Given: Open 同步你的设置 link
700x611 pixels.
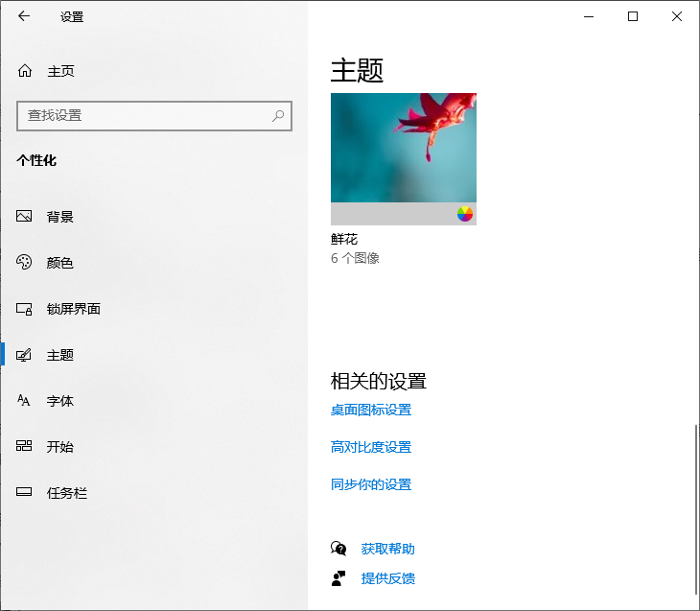Looking at the screenshot, I should (371, 484).
